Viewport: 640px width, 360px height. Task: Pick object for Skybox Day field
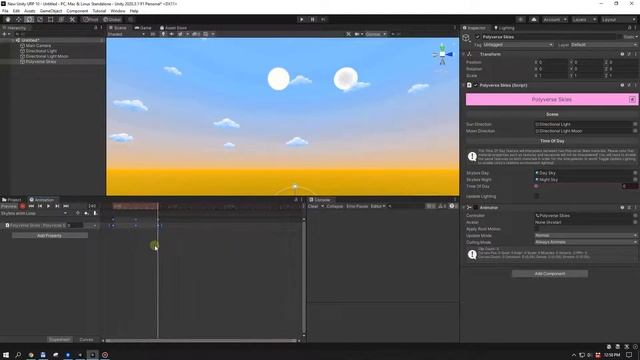pos(635,173)
